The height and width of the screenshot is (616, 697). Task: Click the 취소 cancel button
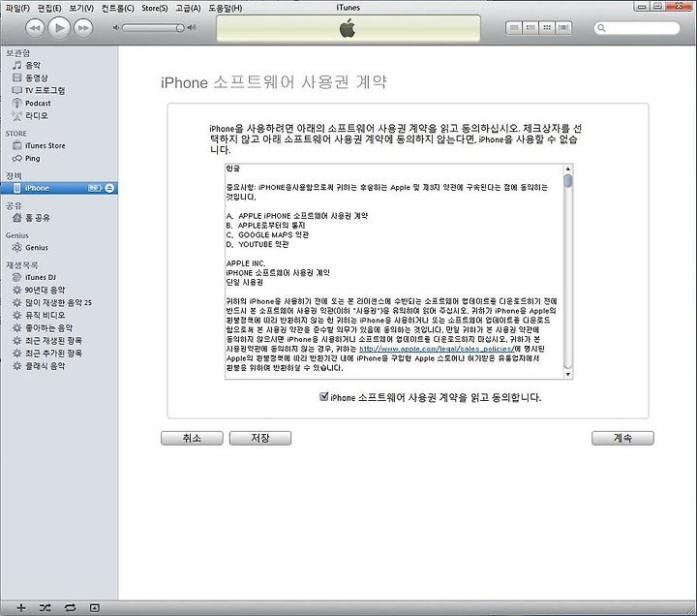coord(192,438)
